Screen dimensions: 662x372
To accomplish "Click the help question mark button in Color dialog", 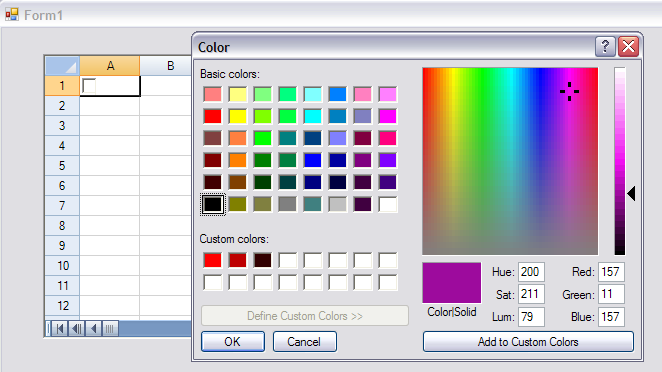I will (605, 46).
